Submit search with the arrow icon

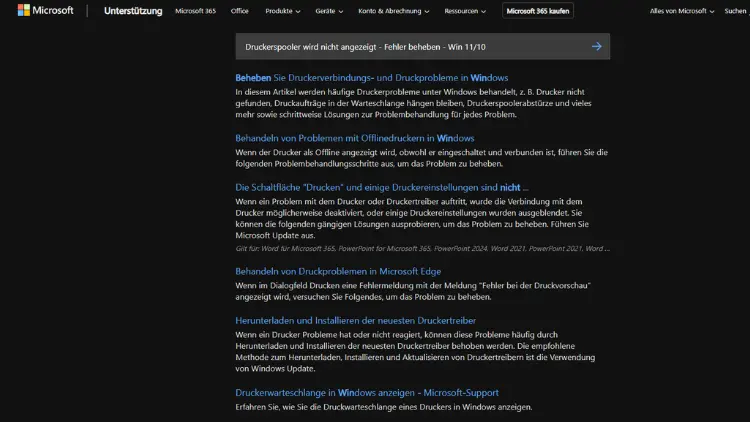(596, 46)
